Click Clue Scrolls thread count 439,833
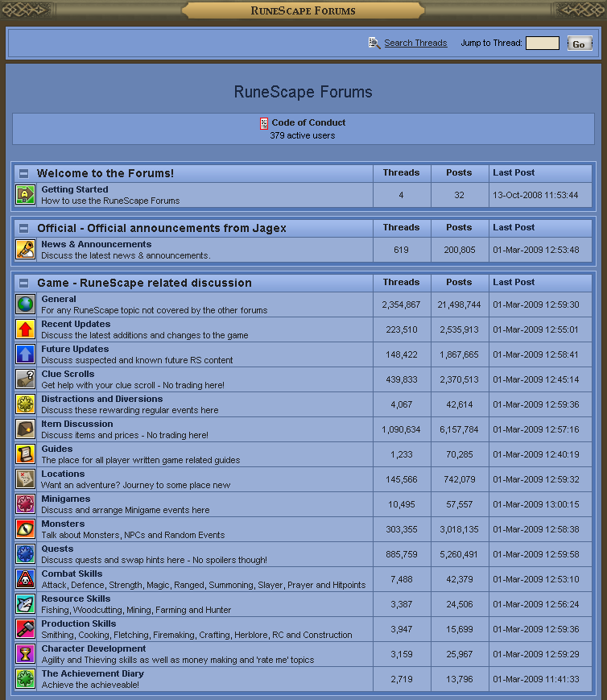The height and width of the screenshot is (700, 607). coord(401,380)
